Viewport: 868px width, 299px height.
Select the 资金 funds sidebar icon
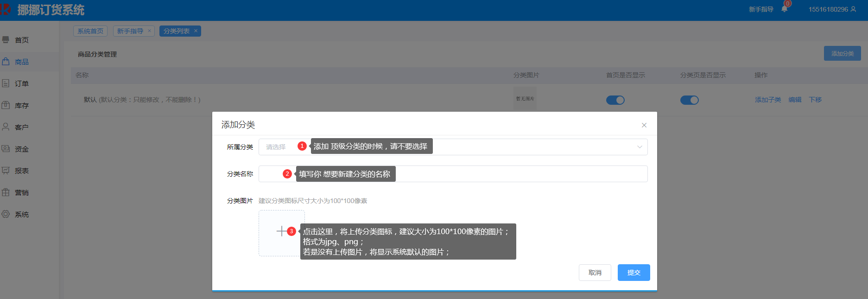point(6,149)
